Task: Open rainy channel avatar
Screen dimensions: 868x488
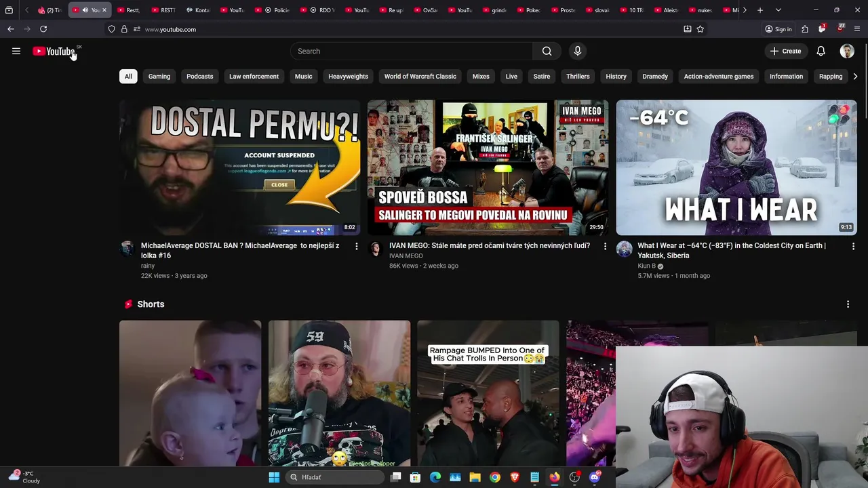Action: (x=127, y=249)
